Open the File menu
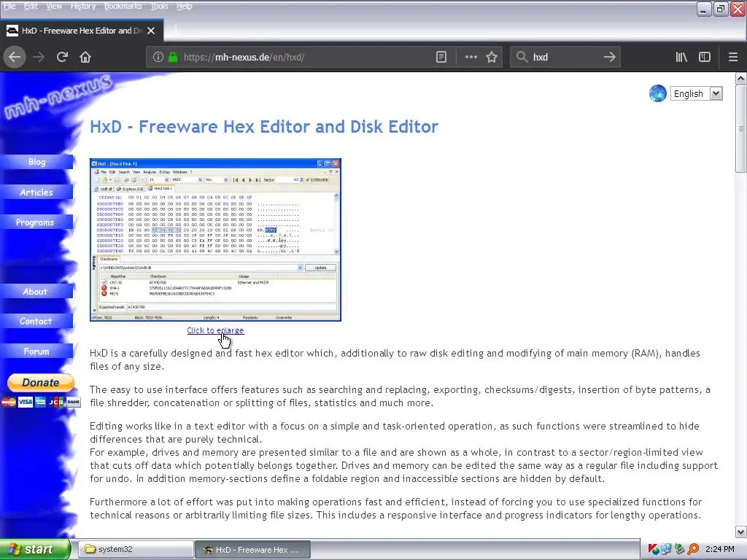The image size is (747, 560). [x=9, y=6]
